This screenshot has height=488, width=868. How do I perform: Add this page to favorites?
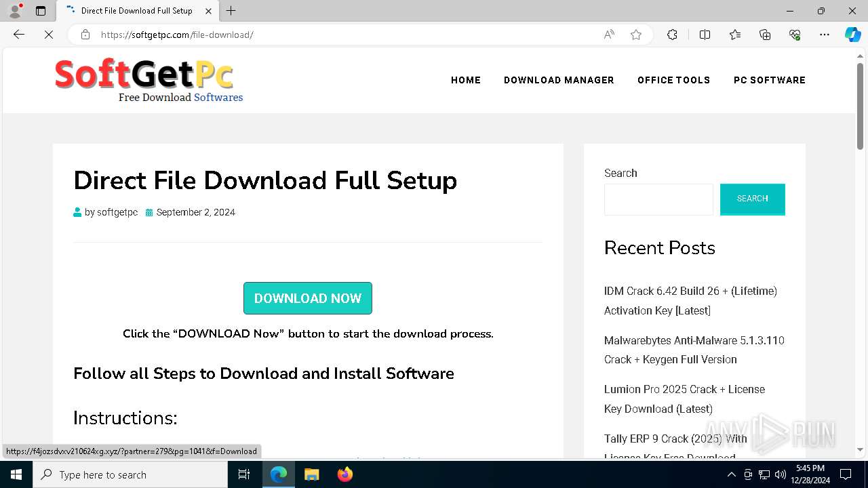636,35
